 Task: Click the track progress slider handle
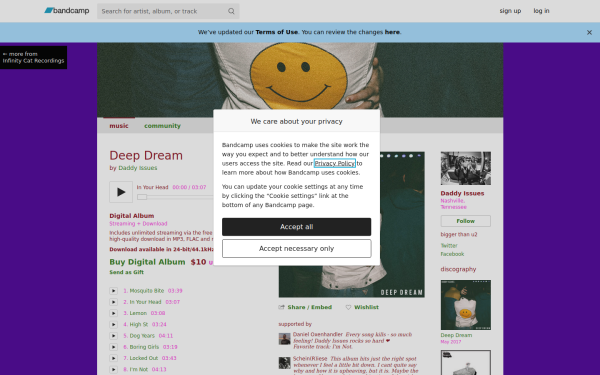pos(142,197)
